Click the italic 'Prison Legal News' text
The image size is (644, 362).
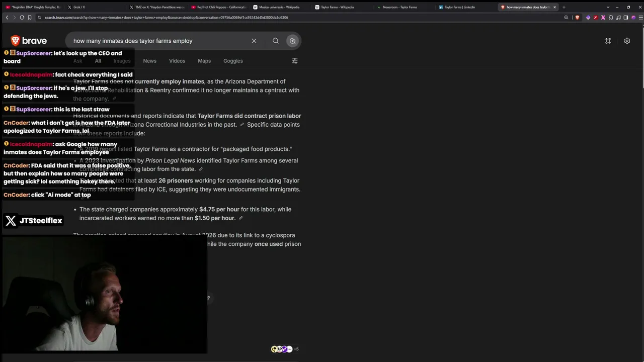[x=170, y=161]
